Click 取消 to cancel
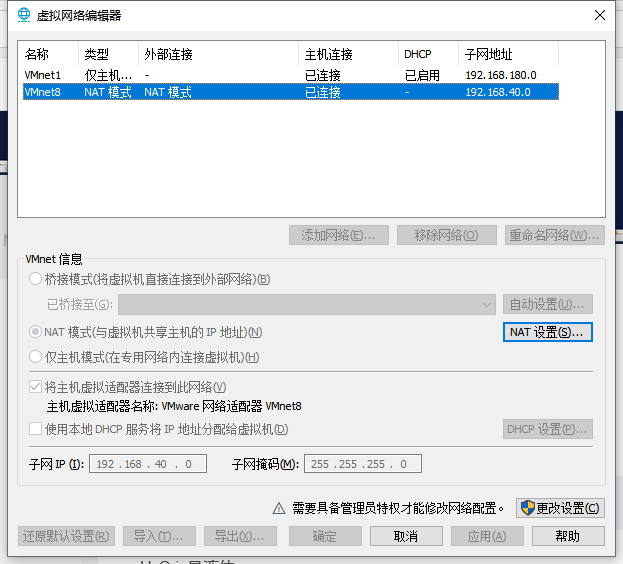The width and height of the screenshot is (623, 564). pyautogui.click(x=406, y=536)
